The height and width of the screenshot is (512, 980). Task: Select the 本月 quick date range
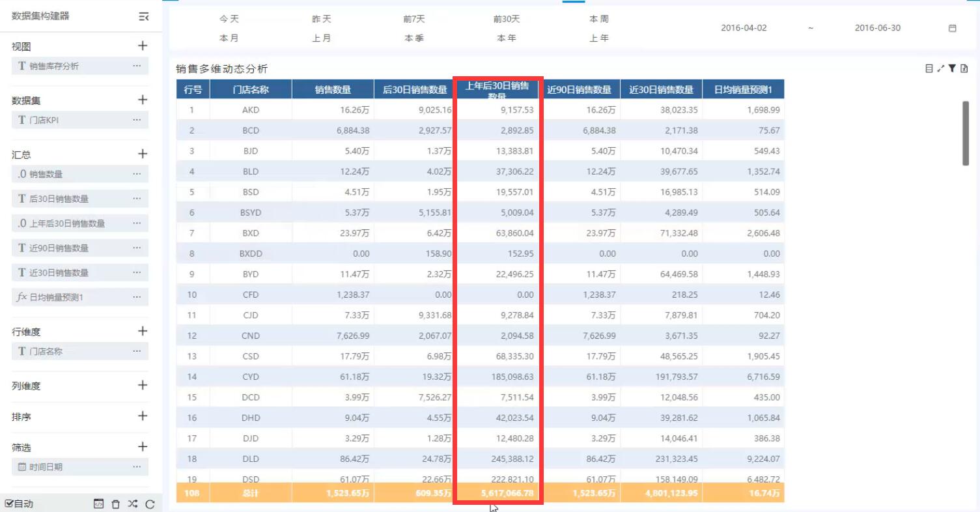(229, 38)
